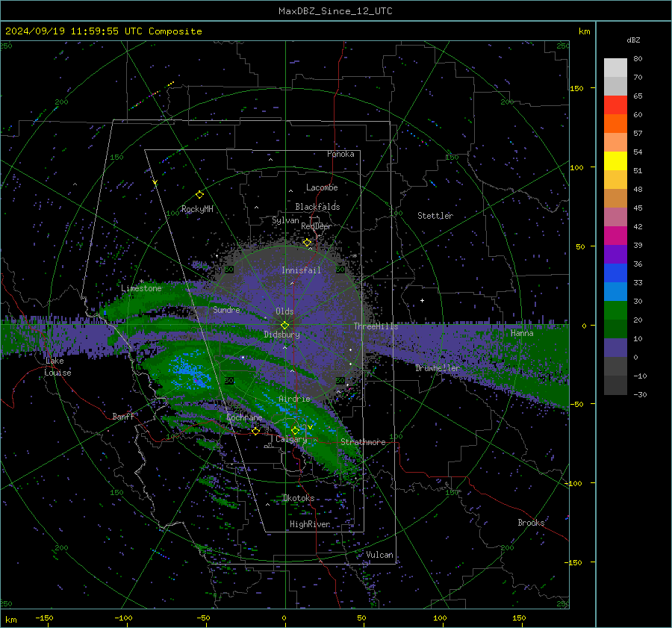Screen dimensions: 672x628
Task: Click the RedDeer city label
Action: coord(317,226)
